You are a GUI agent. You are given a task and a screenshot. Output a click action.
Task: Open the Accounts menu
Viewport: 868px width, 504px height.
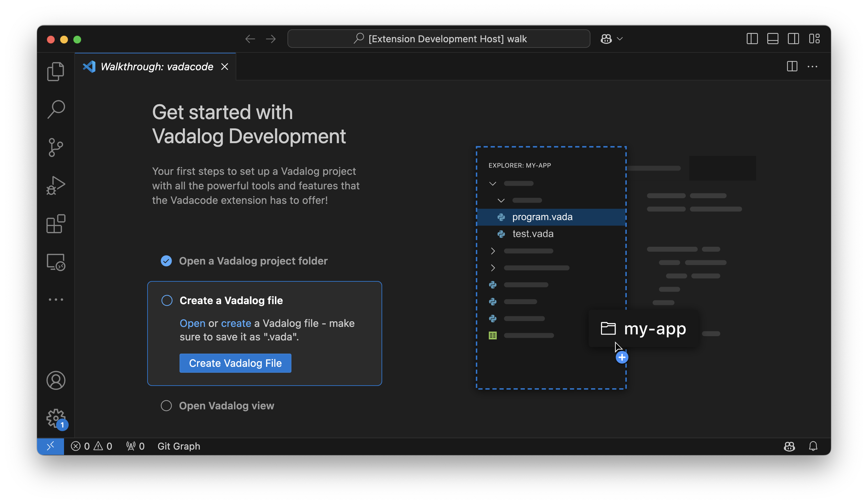coord(56,380)
